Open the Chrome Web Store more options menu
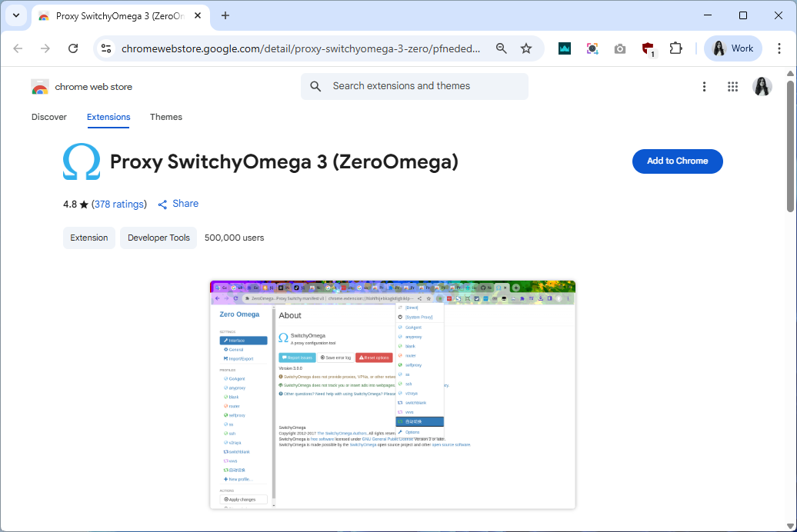This screenshot has width=797, height=532. (x=704, y=87)
